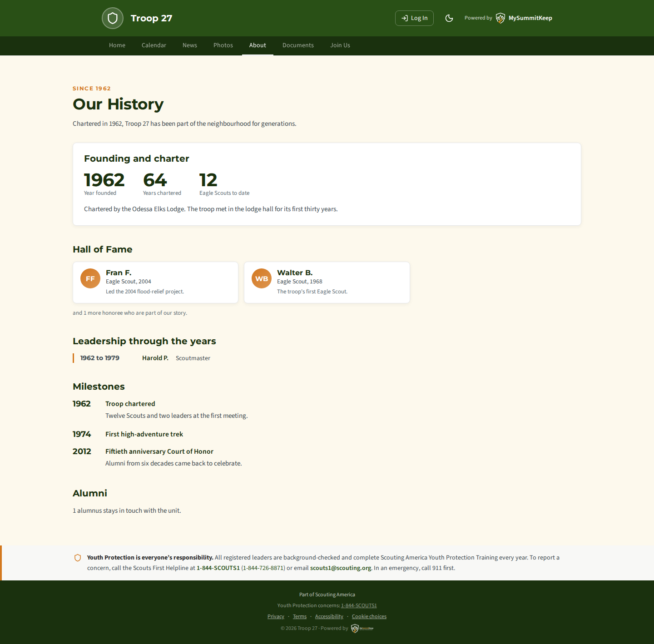
Task: Click 'Troop chartered' milestone
Action: 130,404
